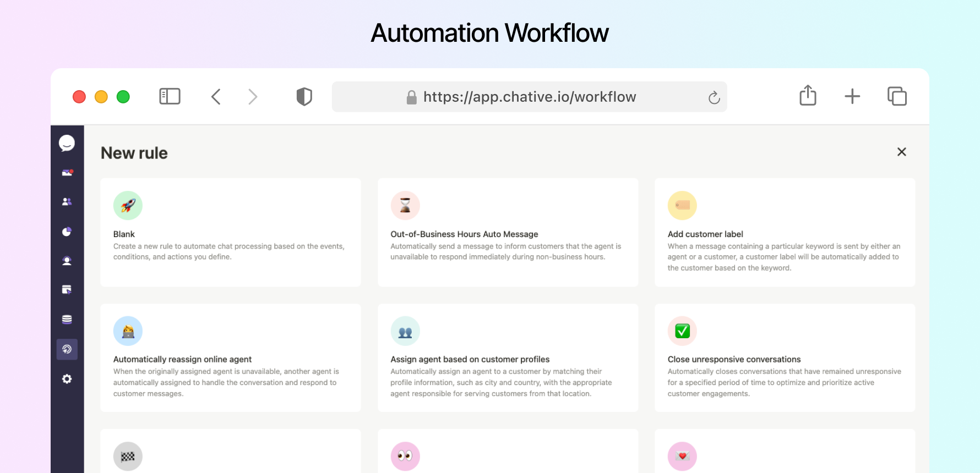Click the description about the originally assigned agent being unavailable
The width and height of the screenshot is (980, 473).
226,382
